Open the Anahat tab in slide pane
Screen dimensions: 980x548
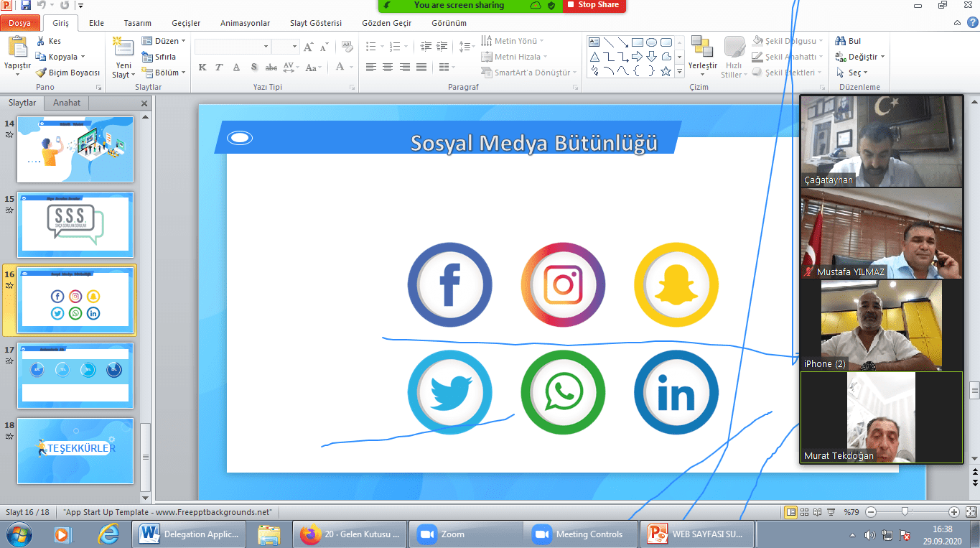[x=67, y=103]
